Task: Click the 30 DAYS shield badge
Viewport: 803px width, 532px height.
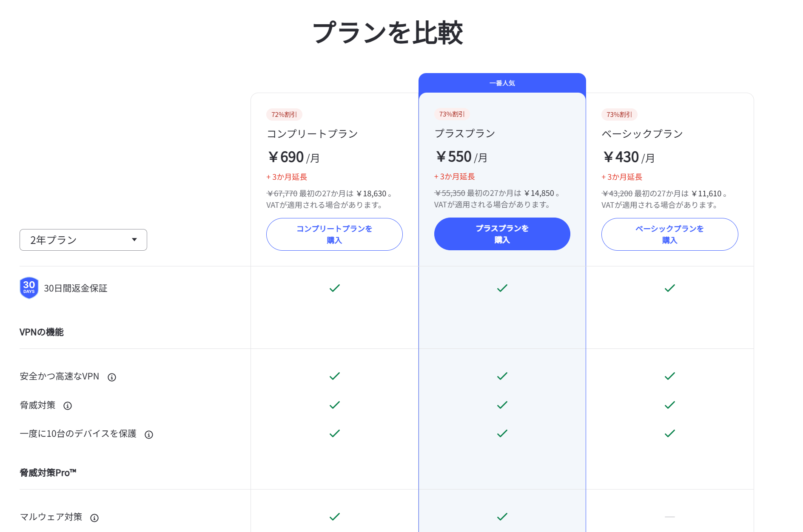Action: (x=29, y=288)
